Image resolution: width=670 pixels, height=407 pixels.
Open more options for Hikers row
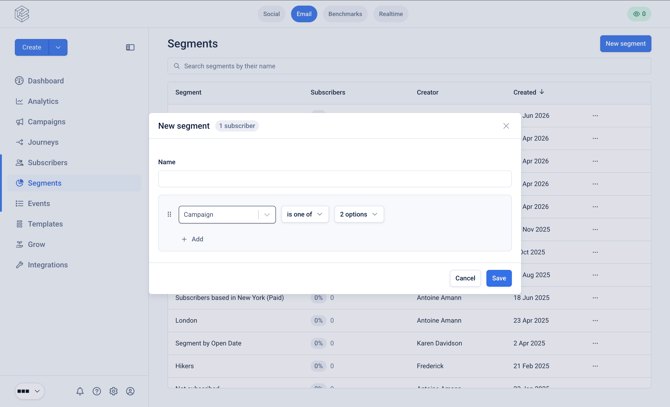coord(595,366)
